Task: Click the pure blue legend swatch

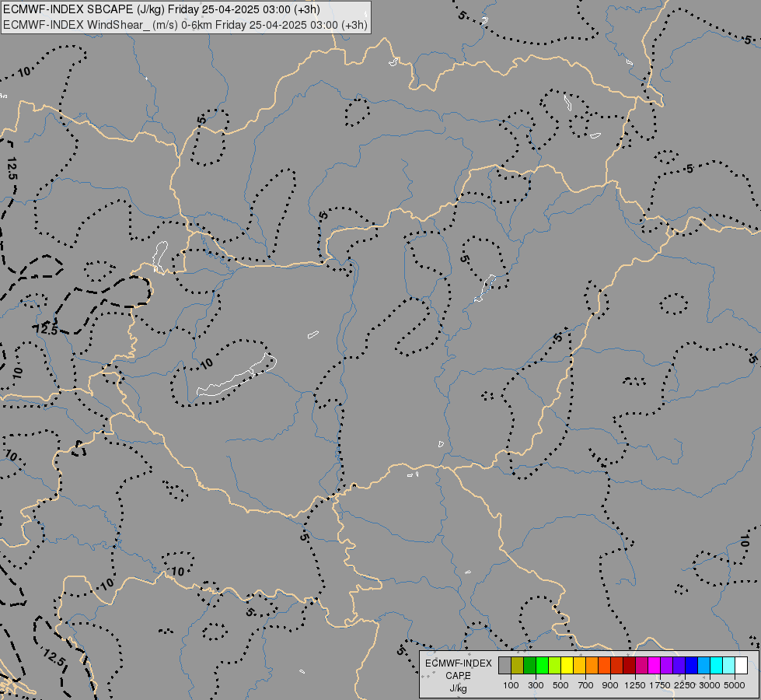Action: [x=692, y=665]
